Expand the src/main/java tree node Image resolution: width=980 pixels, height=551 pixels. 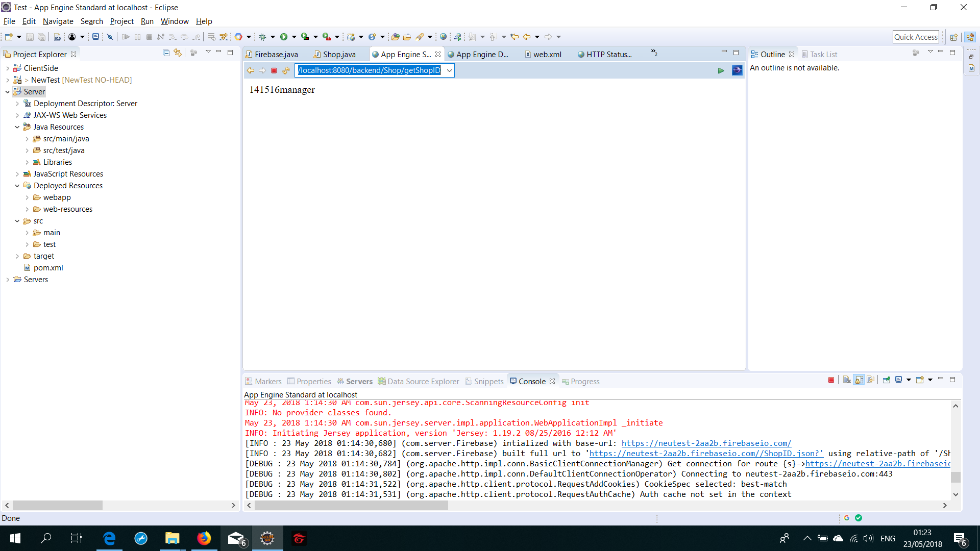28,138
